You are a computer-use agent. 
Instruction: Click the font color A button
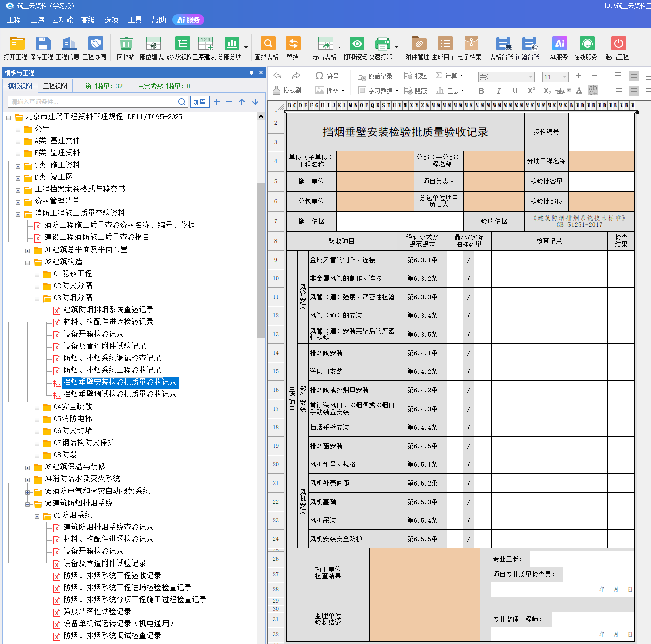click(x=579, y=91)
